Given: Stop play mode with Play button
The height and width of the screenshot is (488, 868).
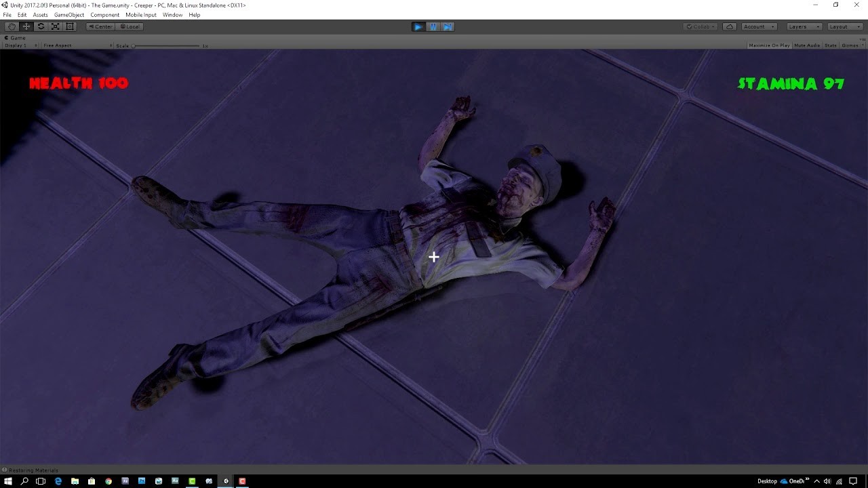Looking at the screenshot, I should click(x=418, y=26).
